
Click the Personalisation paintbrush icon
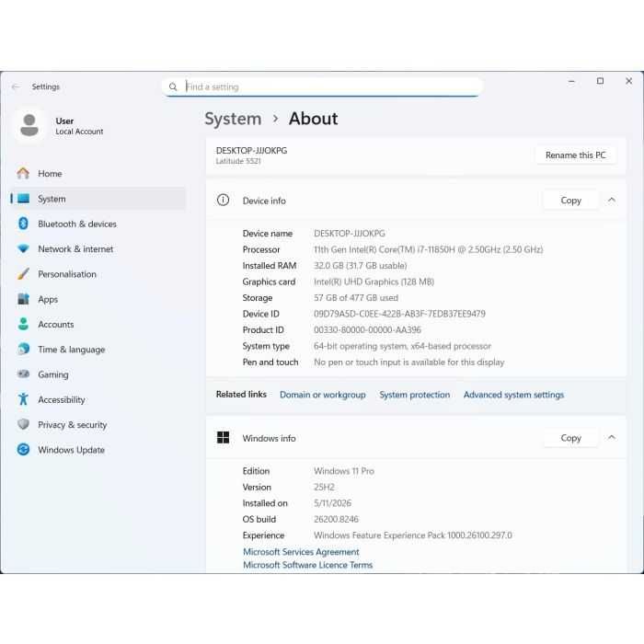[x=23, y=274]
